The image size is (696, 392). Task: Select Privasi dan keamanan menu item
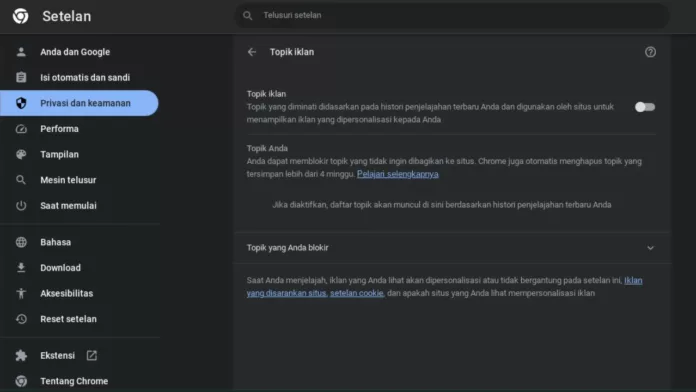pos(79,103)
